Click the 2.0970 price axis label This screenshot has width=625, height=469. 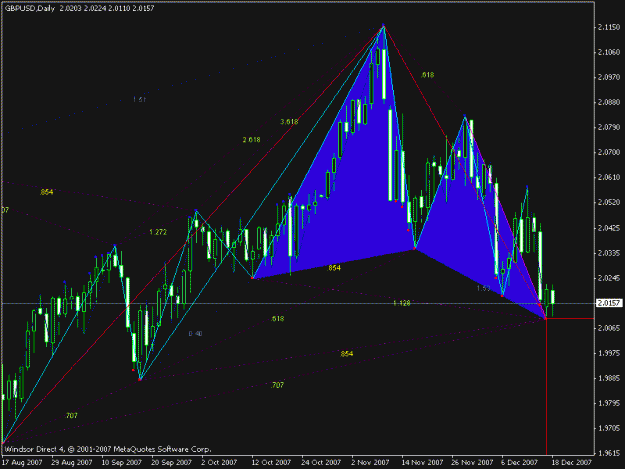[x=609, y=77]
